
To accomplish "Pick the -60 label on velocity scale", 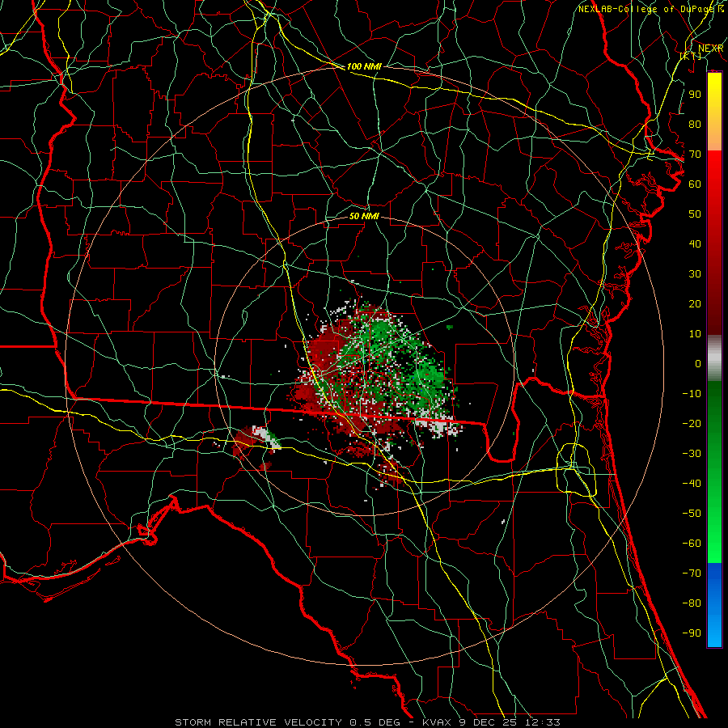I will pos(692,544).
